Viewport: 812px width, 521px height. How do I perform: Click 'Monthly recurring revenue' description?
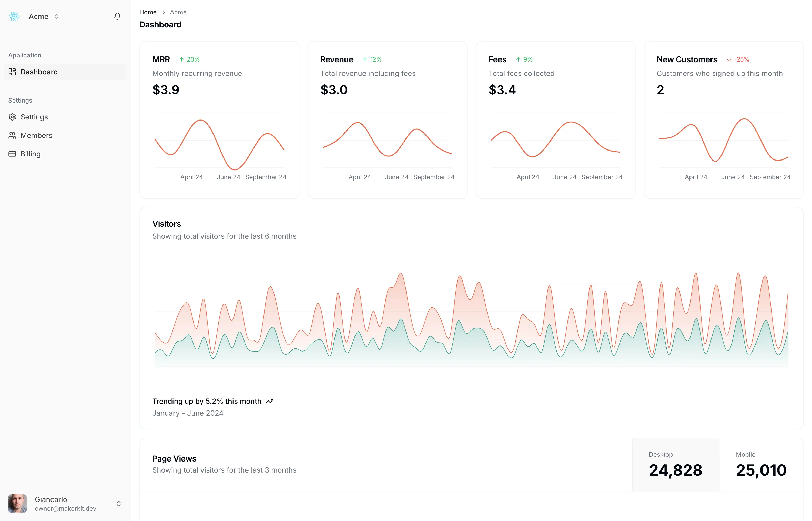(x=197, y=73)
